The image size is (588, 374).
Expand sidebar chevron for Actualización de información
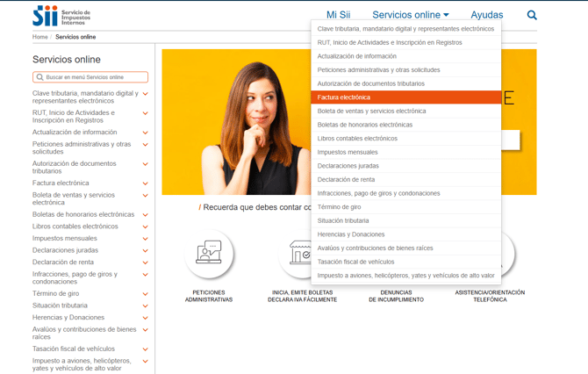(146, 133)
